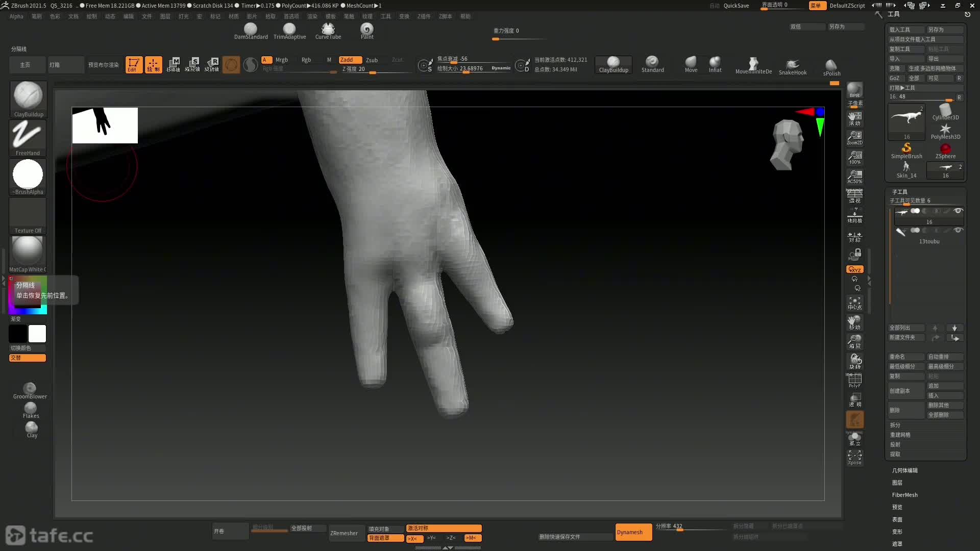The width and height of the screenshot is (980, 551).
Task: Toggle Zadd mode
Action: click(350, 60)
